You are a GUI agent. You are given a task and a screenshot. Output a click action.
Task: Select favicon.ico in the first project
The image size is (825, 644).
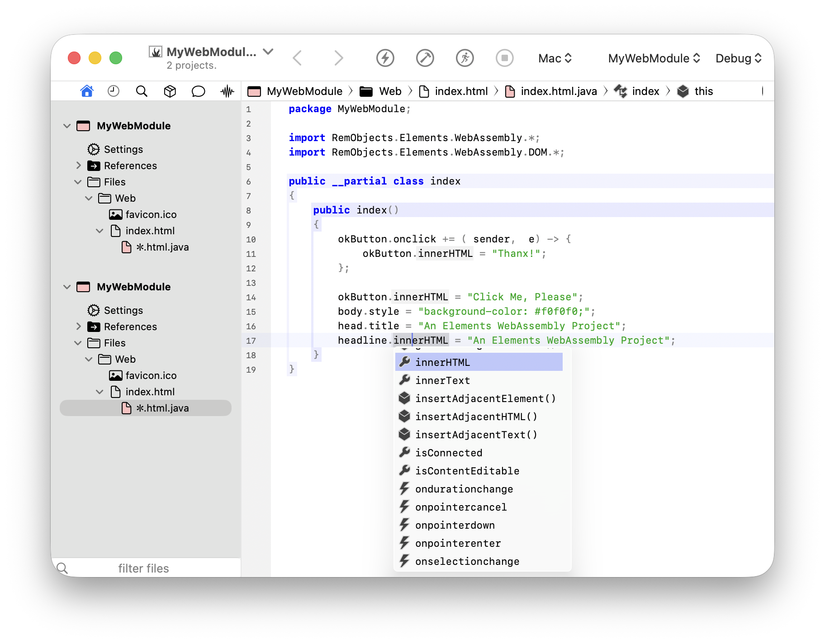(143, 214)
